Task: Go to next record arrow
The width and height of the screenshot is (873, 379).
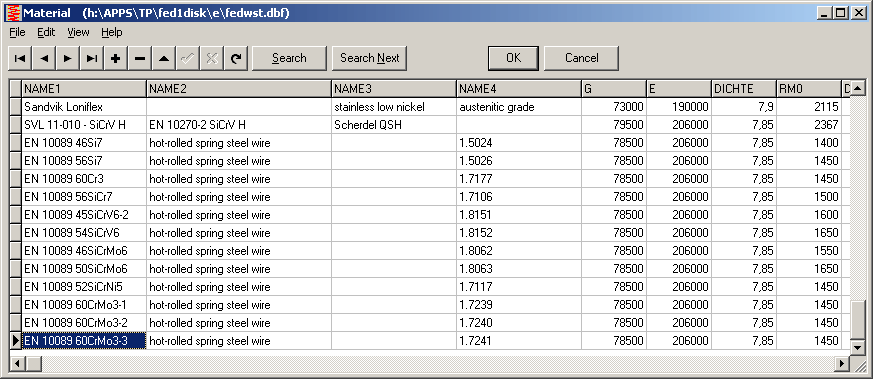Action: point(68,58)
